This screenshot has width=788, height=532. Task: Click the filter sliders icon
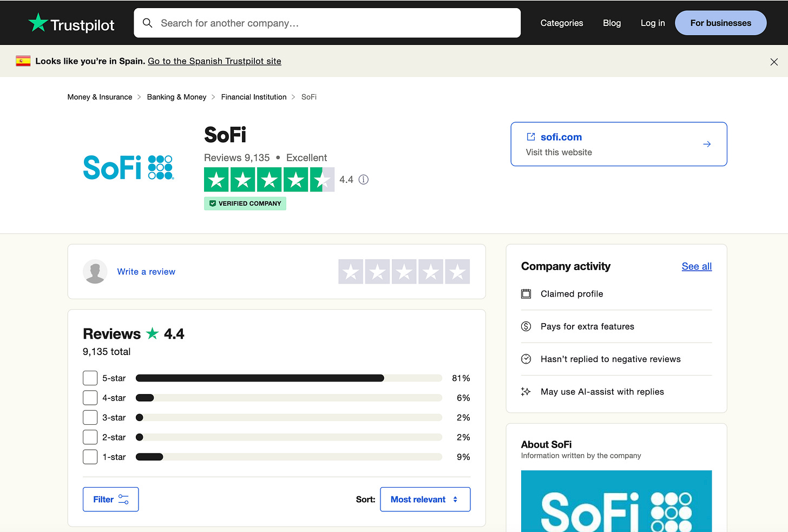point(123,500)
